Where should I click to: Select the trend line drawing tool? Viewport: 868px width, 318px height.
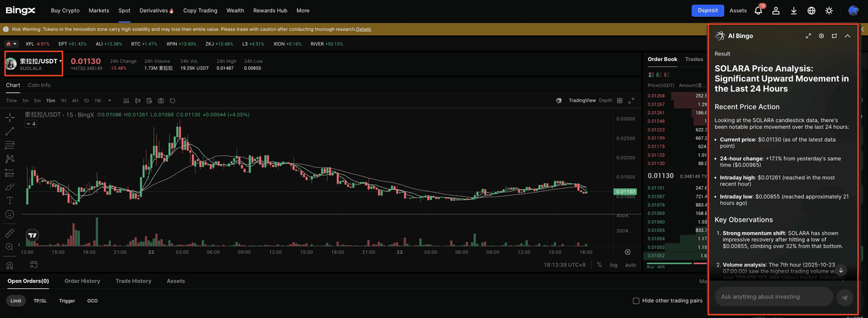10,131
